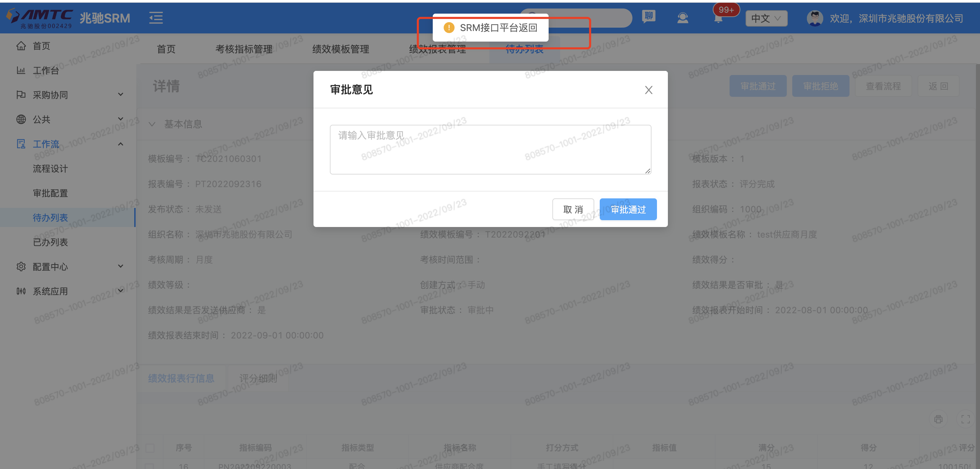Image resolution: width=980 pixels, height=469 pixels.
Task: Click the 审批通过 button on detail page
Action: pyautogui.click(x=758, y=86)
